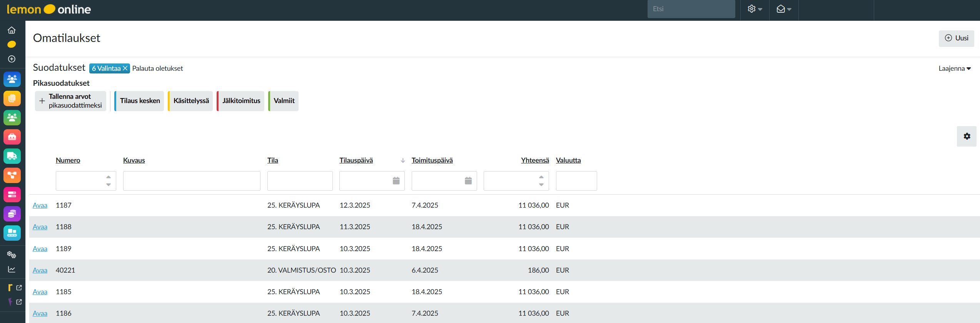Open the yellow documents module icon
This screenshot has width=980, height=323.
tap(12, 98)
